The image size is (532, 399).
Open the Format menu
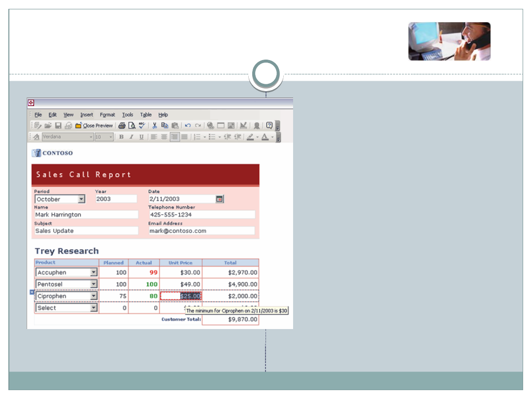click(x=107, y=115)
